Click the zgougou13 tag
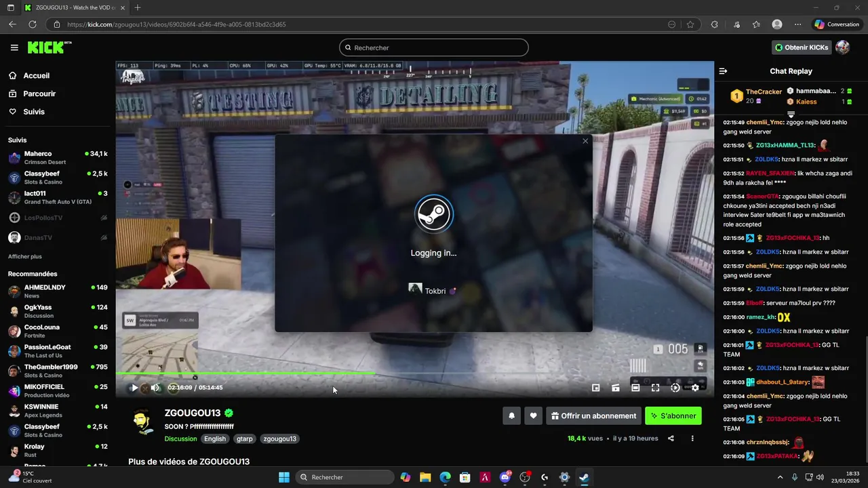This screenshot has width=868, height=488. click(280, 439)
